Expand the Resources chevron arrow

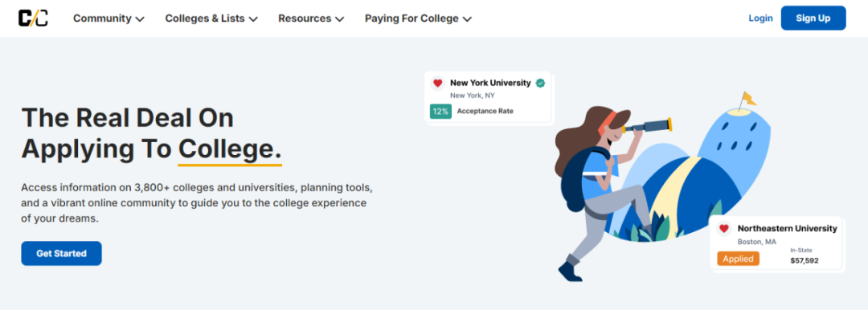(x=339, y=18)
